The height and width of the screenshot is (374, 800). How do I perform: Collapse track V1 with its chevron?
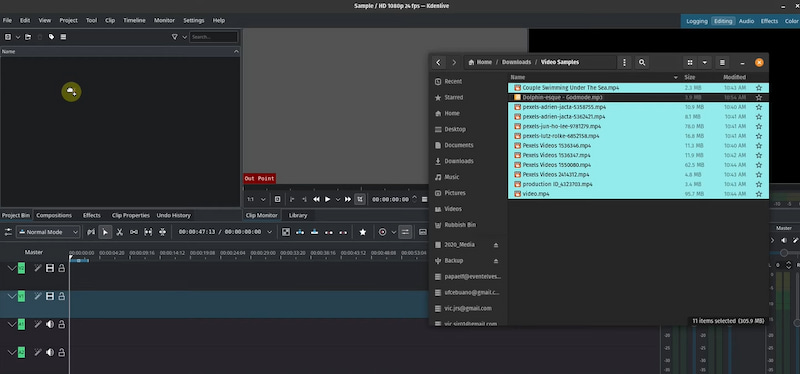(x=12, y=296)
